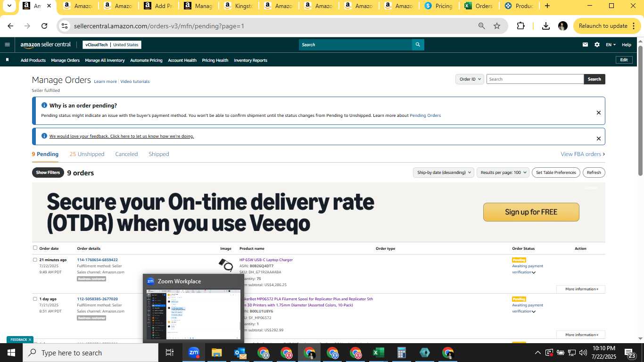Click the black Search button for orders
644x362 pixels.
point(594,79)
